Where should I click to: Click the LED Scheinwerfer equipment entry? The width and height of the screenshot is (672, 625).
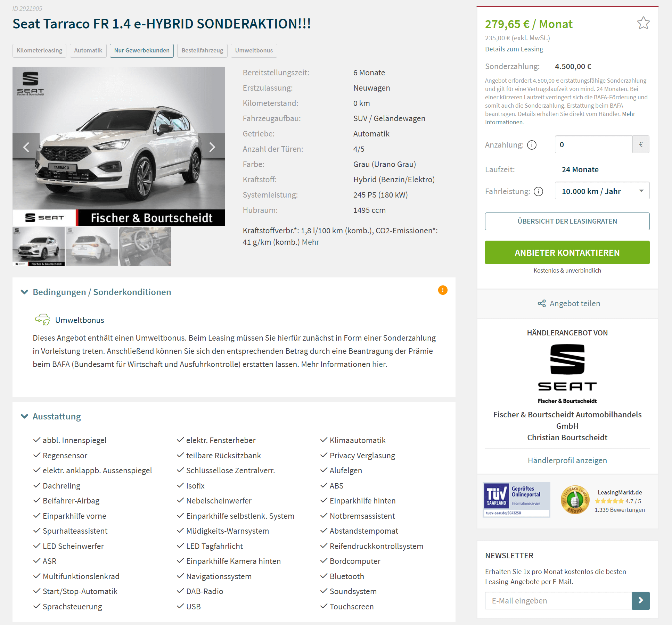tap(73, 546)
